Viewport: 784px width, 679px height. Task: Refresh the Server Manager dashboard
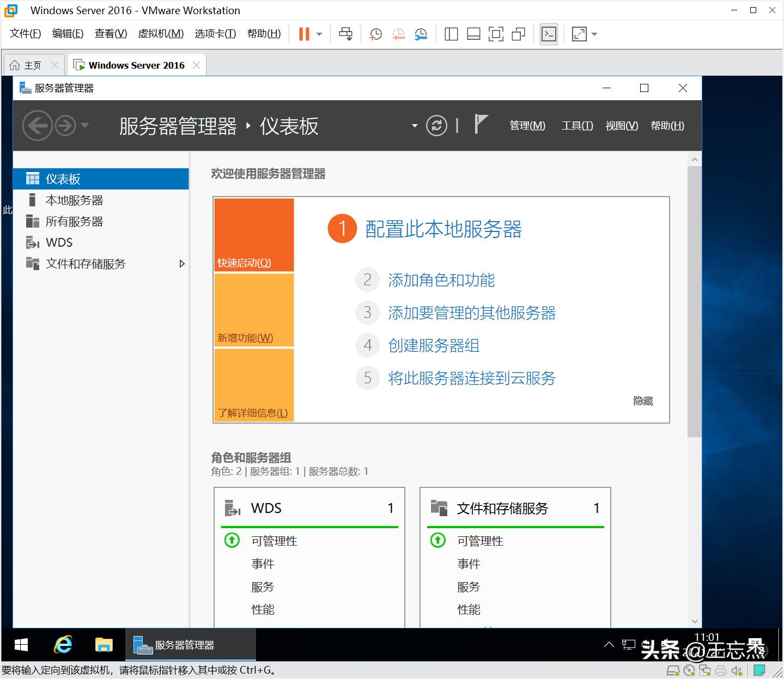(437, 125)
